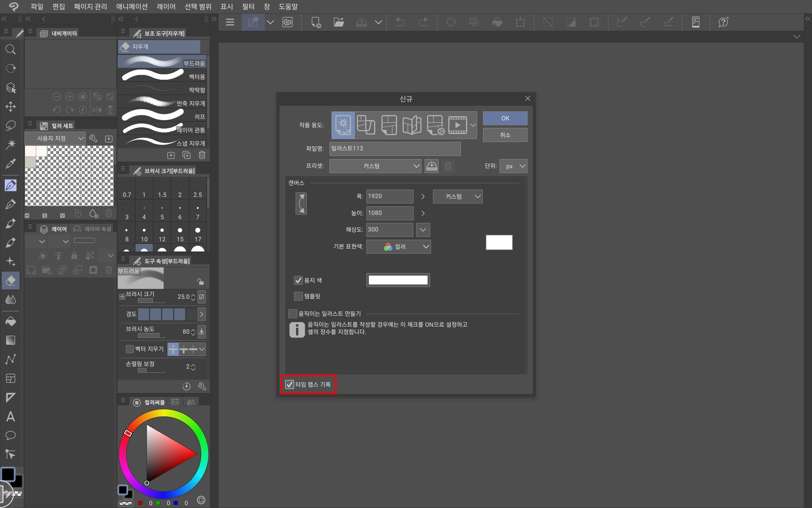Choose the Illustration work type icon
Viewport: 812px width, 508px height.
(343, 125)
